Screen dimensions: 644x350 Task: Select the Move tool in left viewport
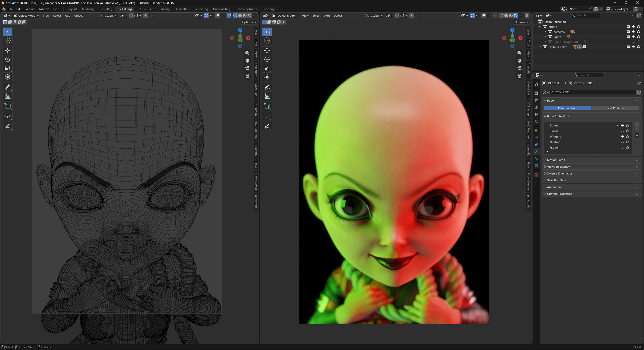pyautogui.click(x=8, y=51)
